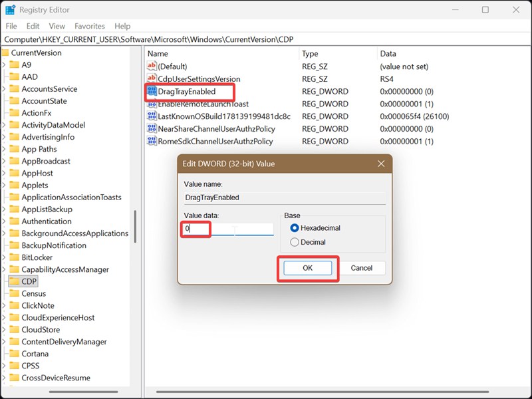This screenshot has height=399, width=532.
Task: Click the CloudStore folder icon
Action: 14,329
